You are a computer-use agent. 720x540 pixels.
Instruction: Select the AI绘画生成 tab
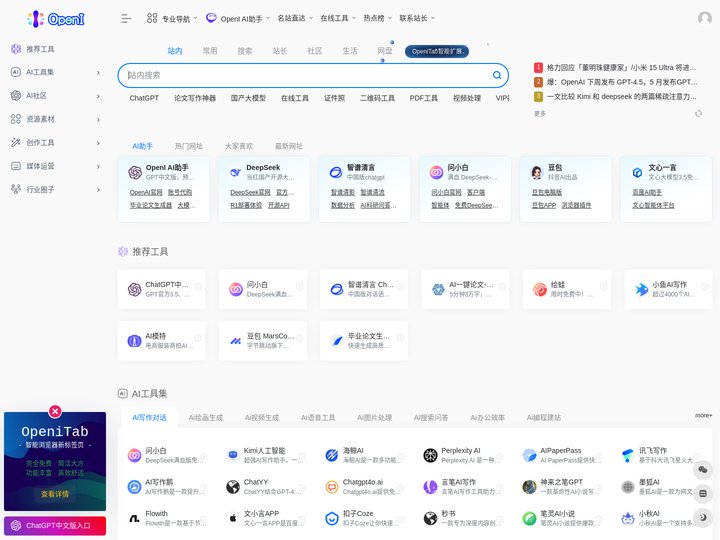tap(206, 417)
